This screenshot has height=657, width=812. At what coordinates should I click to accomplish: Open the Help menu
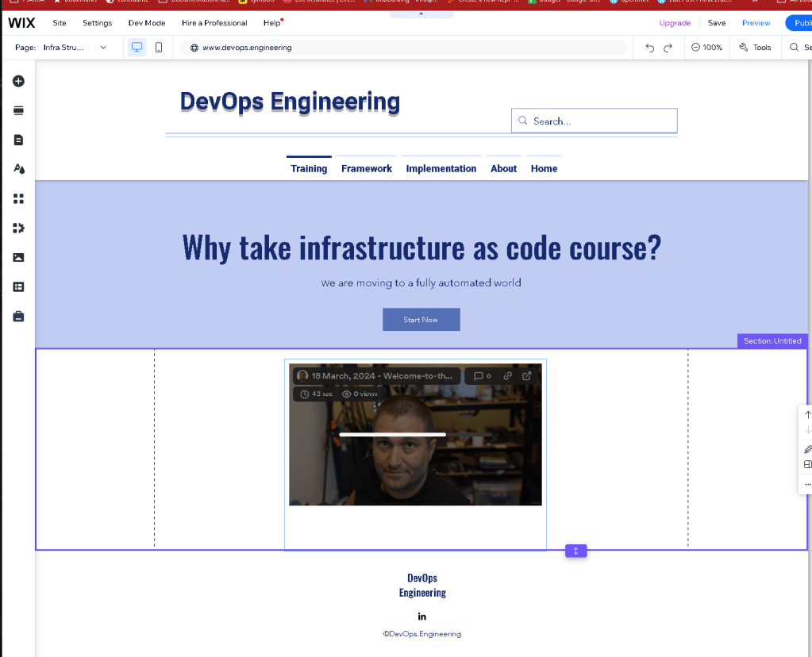[272, 23]
